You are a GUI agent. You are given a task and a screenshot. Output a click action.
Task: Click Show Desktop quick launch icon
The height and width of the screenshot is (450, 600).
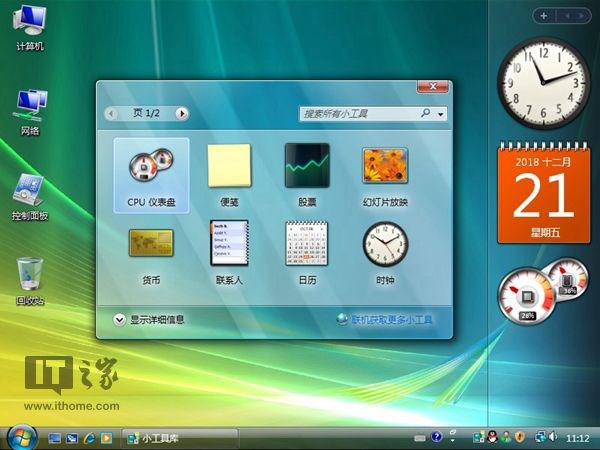[54, 438]
